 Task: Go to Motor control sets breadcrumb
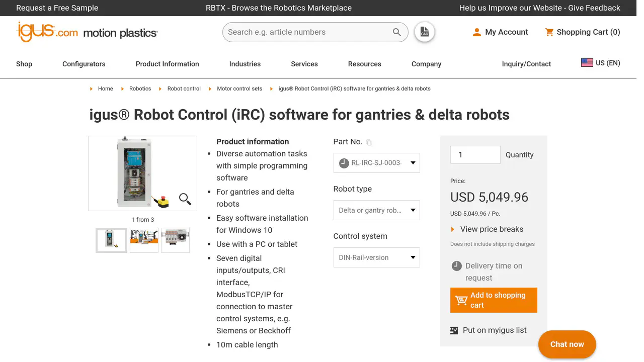pyautogui.click(x=239, y=88)
